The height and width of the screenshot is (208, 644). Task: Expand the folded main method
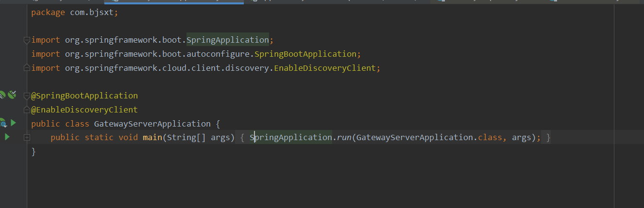pos(27,138)
